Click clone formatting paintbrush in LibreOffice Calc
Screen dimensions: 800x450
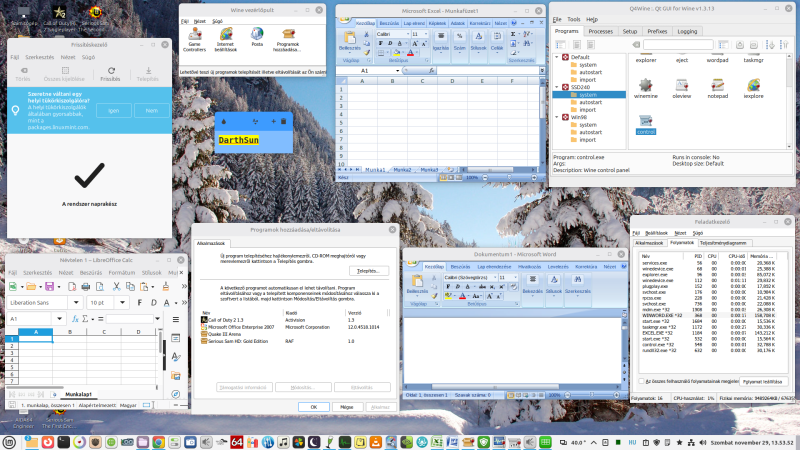165,287
